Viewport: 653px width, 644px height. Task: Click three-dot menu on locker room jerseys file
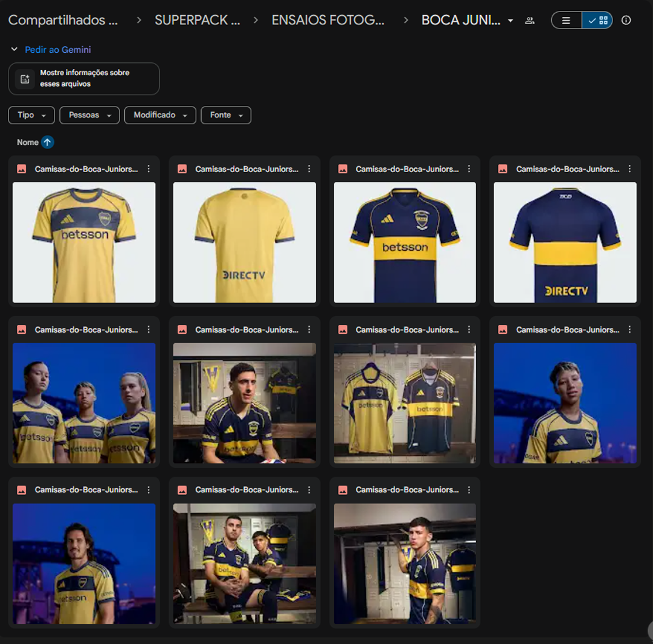click(x=469, y=330)
